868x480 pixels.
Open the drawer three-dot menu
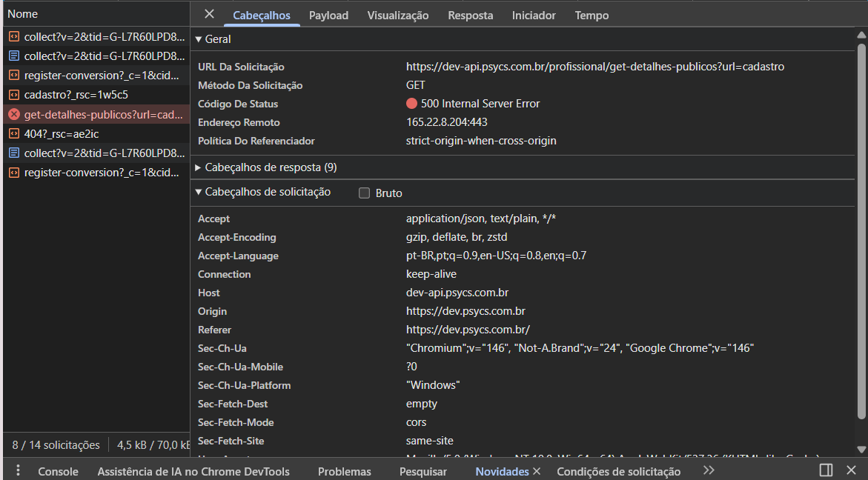pos(18,471)
